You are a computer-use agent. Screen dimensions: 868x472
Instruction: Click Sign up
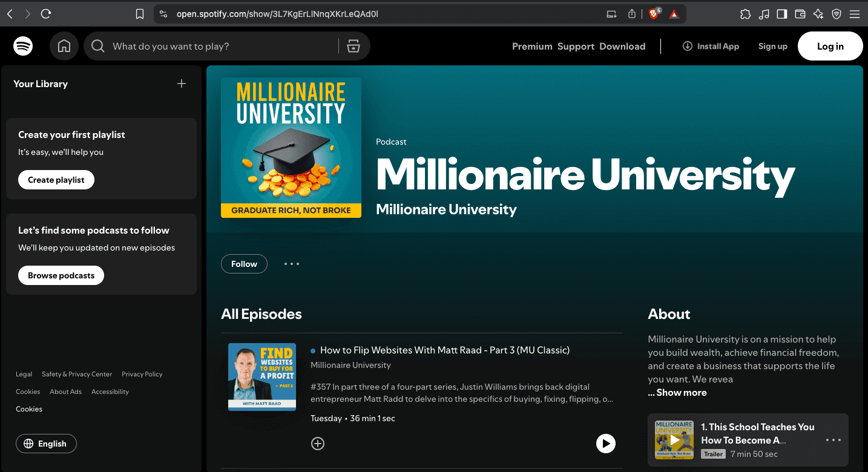coord(773,46)
